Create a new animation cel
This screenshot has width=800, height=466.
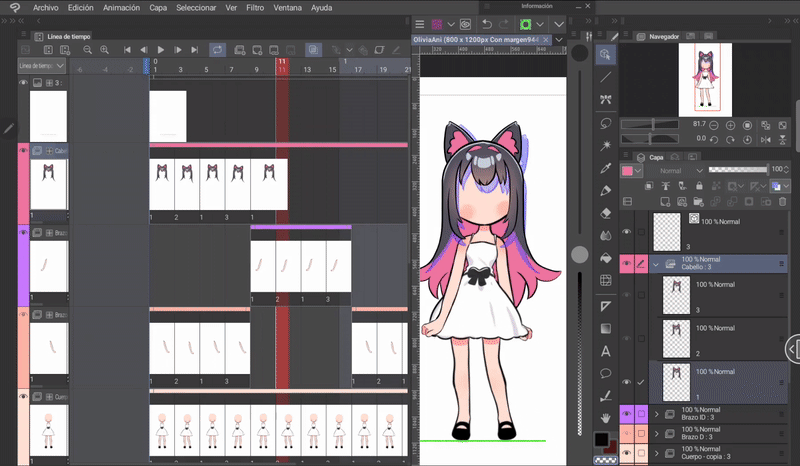[257, 50]
